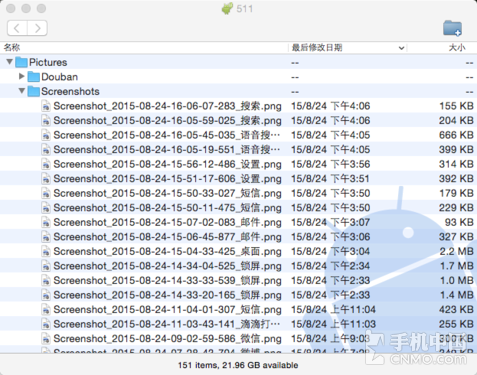This screenshot has width=477, height=375.
Task: Click file icon of Screenshot 15-50-11-475
Action: pos(46,208)
